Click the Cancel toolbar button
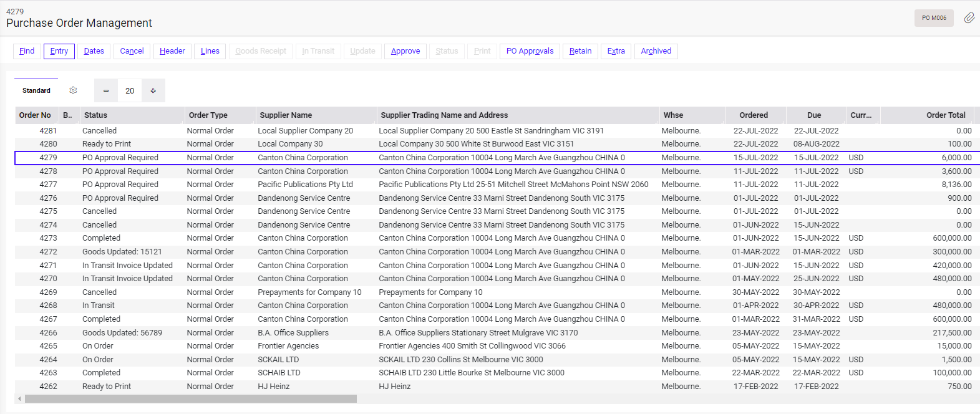980x414 pixels. point(132,51)
